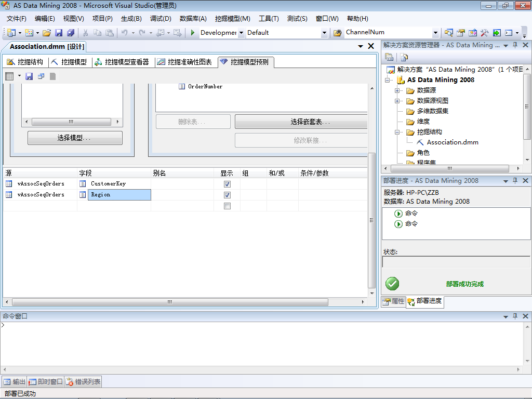This screenshot has width=532, height=399.
Task: Click the 删除表... button
Action: point(193,122)
